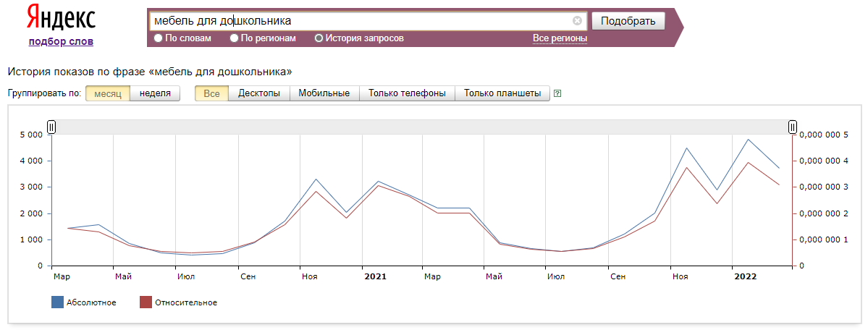868x335 pixels.
Task: Click the 'Подобрать' button
Action: pos(628,21)
